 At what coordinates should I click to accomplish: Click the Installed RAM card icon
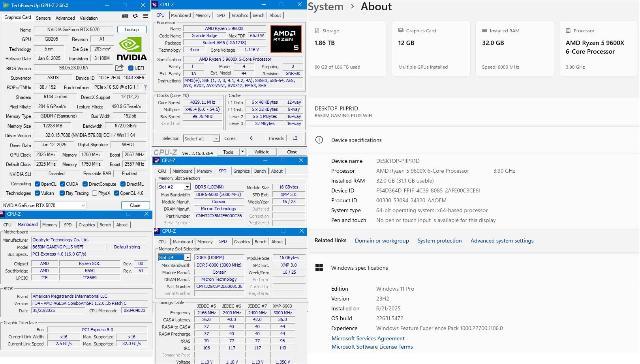pos(484,30)
